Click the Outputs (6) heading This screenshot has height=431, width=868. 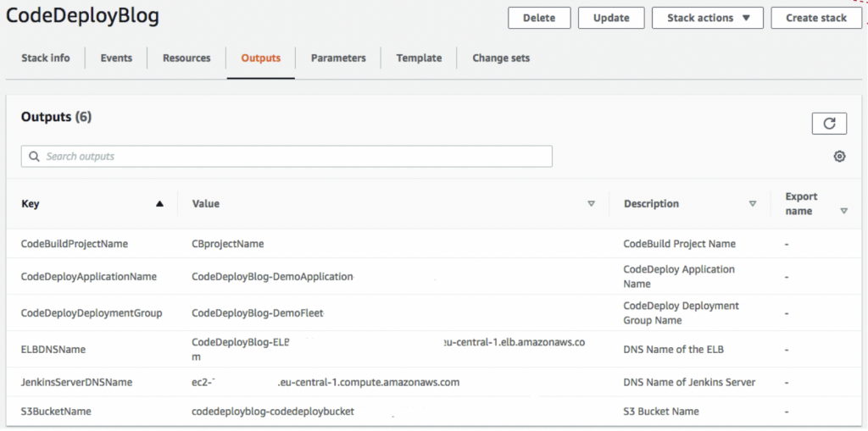[x=56, y=117]
